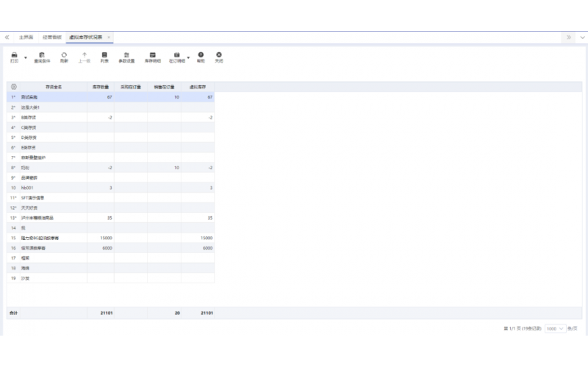
Task: Switch to the 主界面 tab
Action: [x=26, y=37]
